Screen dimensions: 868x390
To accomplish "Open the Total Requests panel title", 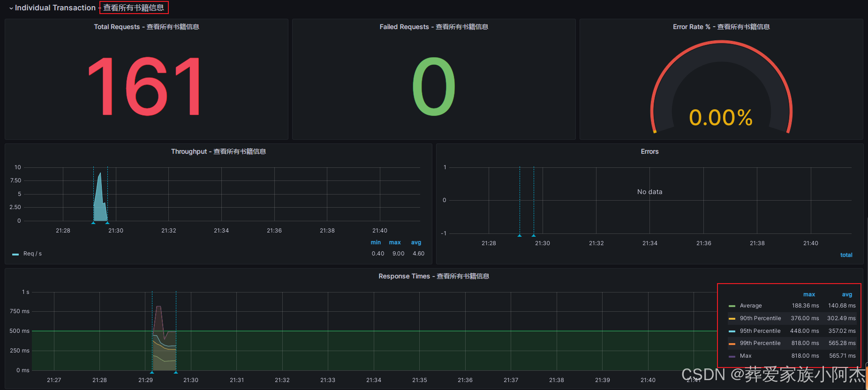I will 146,27.
